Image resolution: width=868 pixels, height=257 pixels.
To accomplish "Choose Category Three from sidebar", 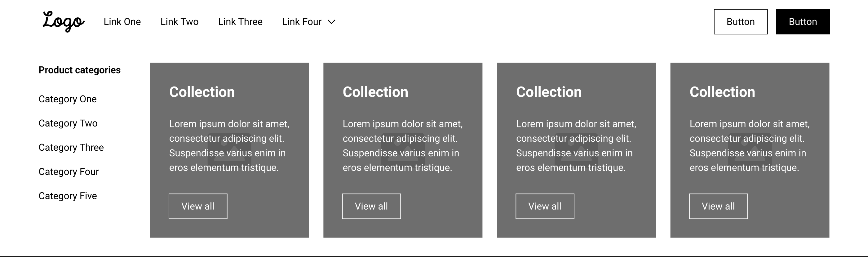I will (71, 148).
